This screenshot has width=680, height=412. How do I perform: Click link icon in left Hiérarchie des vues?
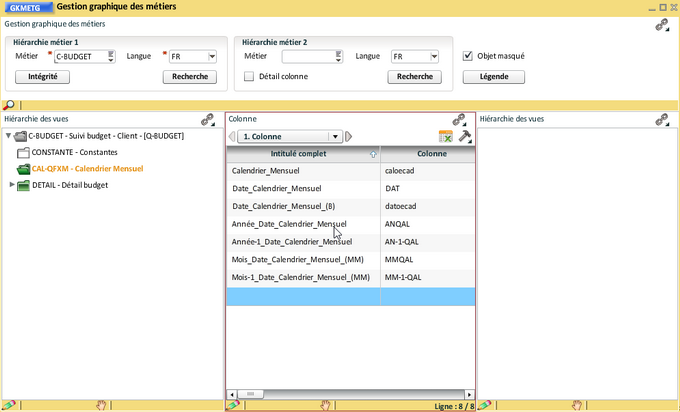point(208,119)
